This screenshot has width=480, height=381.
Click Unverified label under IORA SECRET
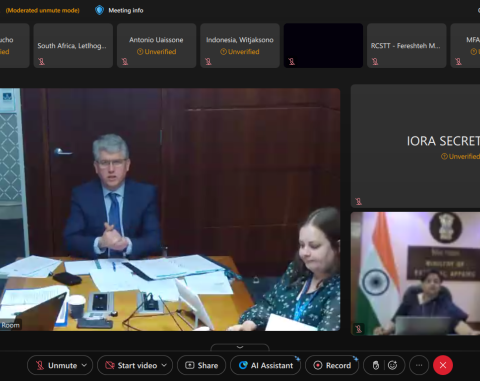460,156
